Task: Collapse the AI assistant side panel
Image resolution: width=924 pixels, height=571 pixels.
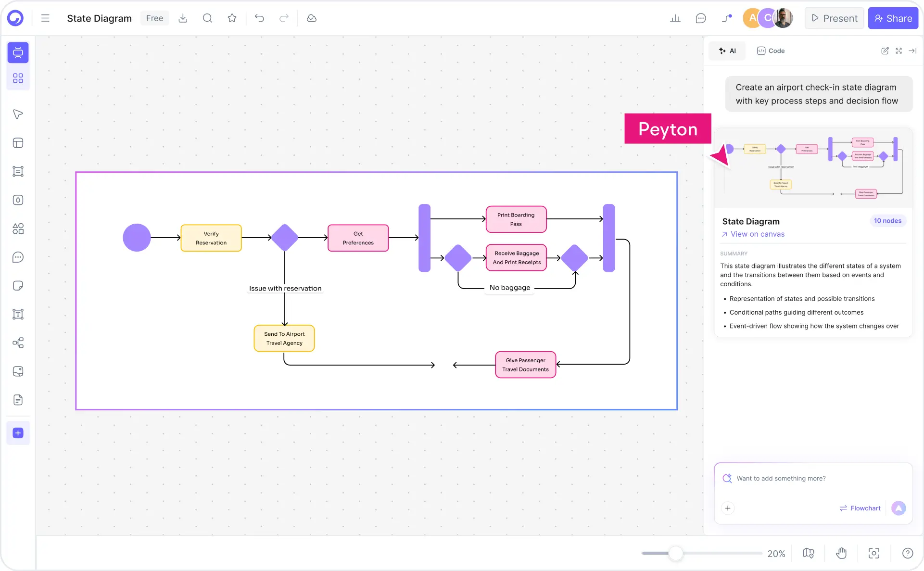Action: coord(913,51)
